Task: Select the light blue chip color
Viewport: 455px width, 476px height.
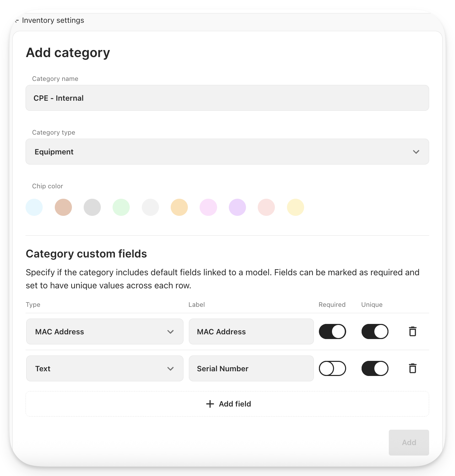Action: coord(34,207)
